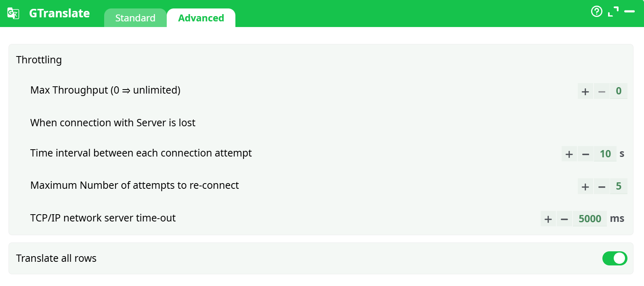
Task: Click the Throttling section heading
Action: [39, 60]
